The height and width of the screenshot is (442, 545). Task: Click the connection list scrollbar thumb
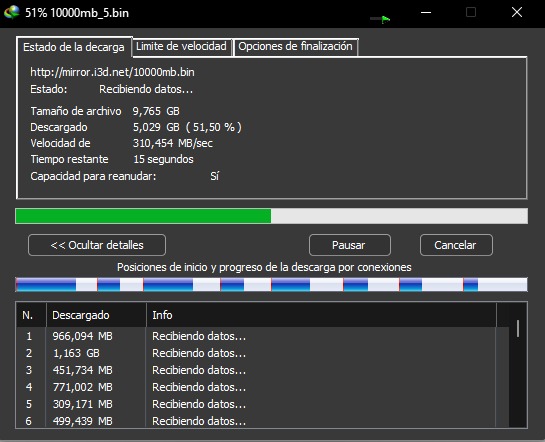518,328
